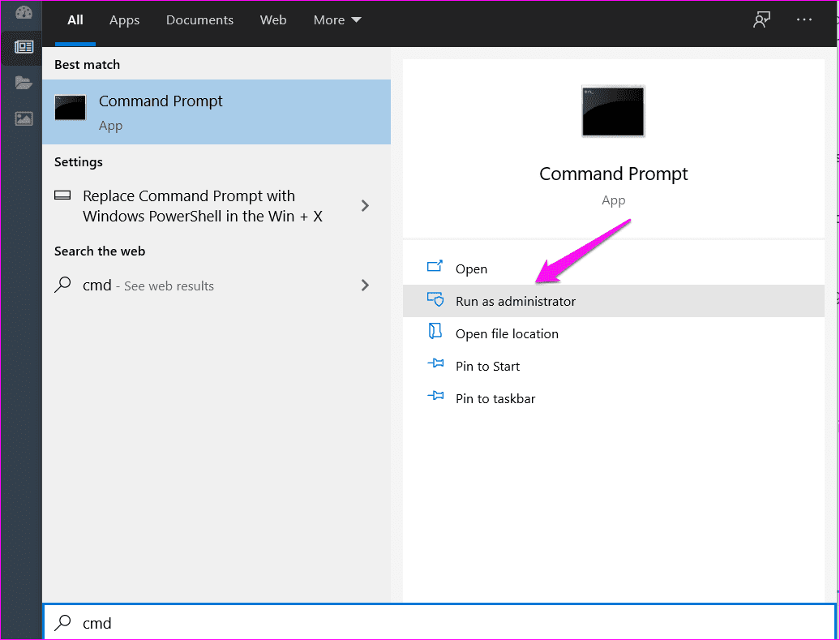Image resolution: width=840 pixels, height=640 pixels.
Task: Switch to the Apps tab
Action: [124, 19]
